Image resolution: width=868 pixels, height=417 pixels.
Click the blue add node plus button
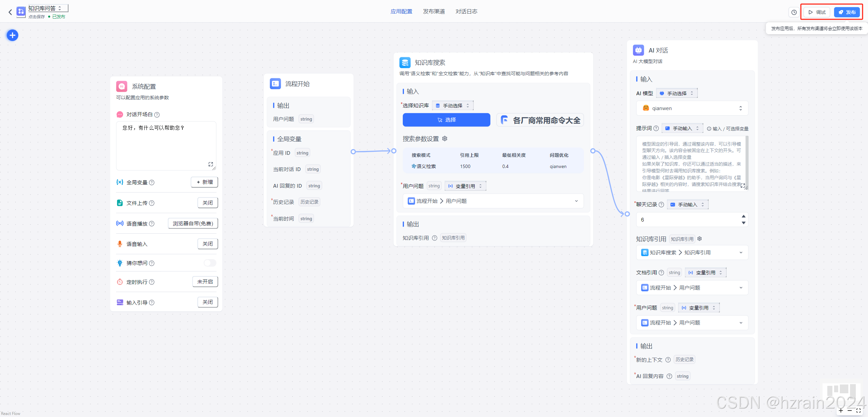tap(13, 35)
